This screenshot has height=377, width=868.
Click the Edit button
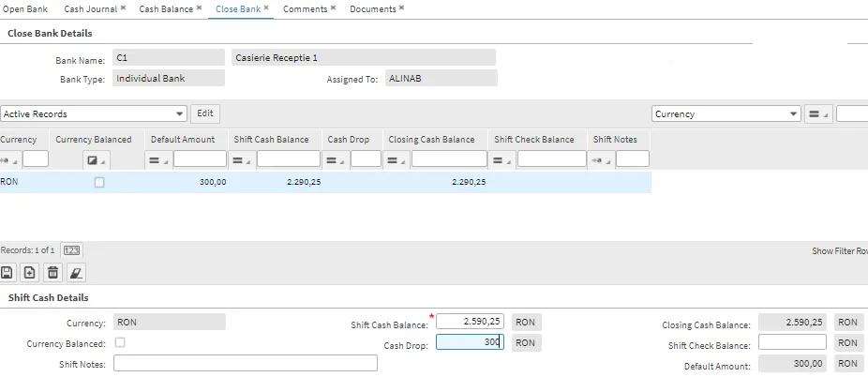click(x=205, y=113)
